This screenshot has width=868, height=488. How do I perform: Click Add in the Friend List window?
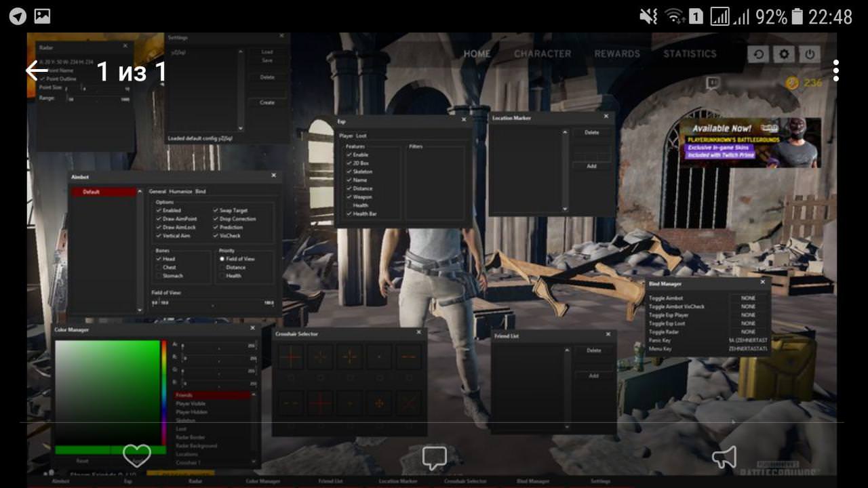tap(593, 375)
